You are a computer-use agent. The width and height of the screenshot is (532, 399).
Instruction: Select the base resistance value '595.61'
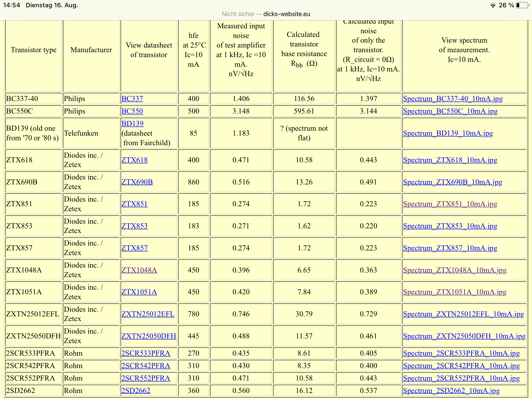[x=304, y=111]
